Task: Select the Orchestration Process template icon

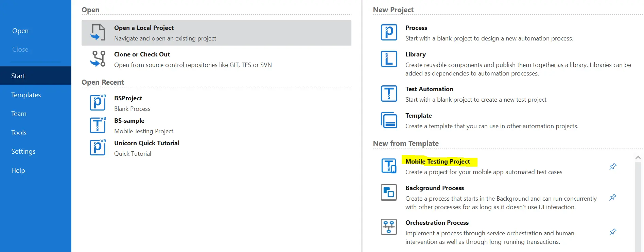Action: click(389, 227)
